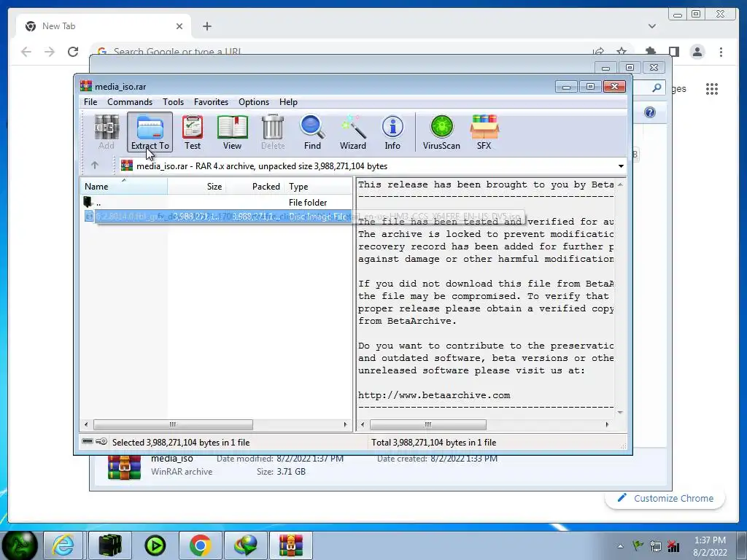This screenshot has height=560, width=747.
Task: Open the Commands menu
Action: point(130,102)
